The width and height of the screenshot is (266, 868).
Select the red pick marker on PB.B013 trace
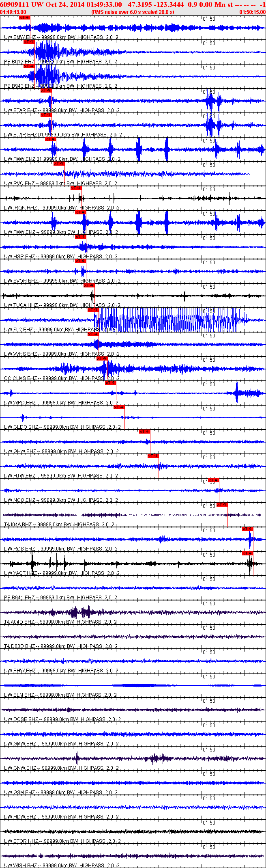29,42
